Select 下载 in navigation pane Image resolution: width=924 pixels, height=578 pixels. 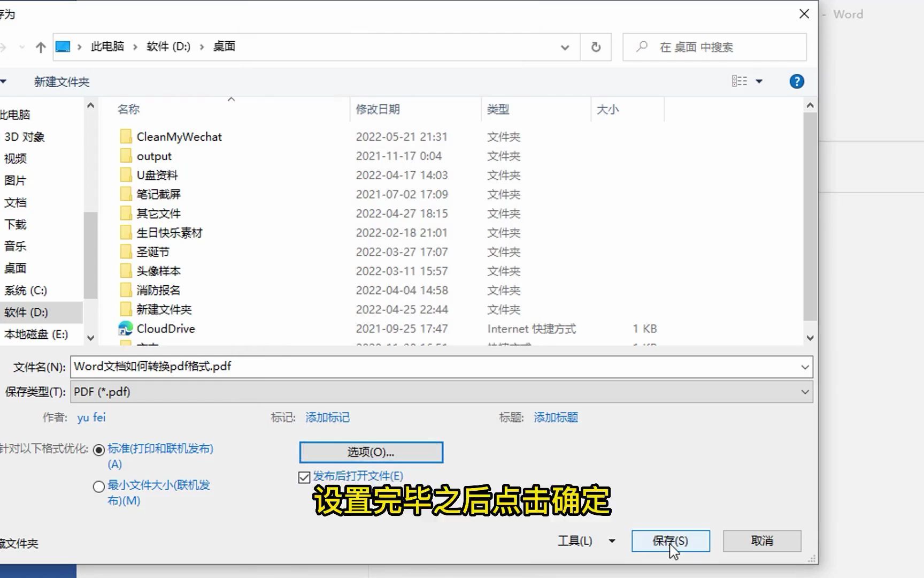coord(16,224)
